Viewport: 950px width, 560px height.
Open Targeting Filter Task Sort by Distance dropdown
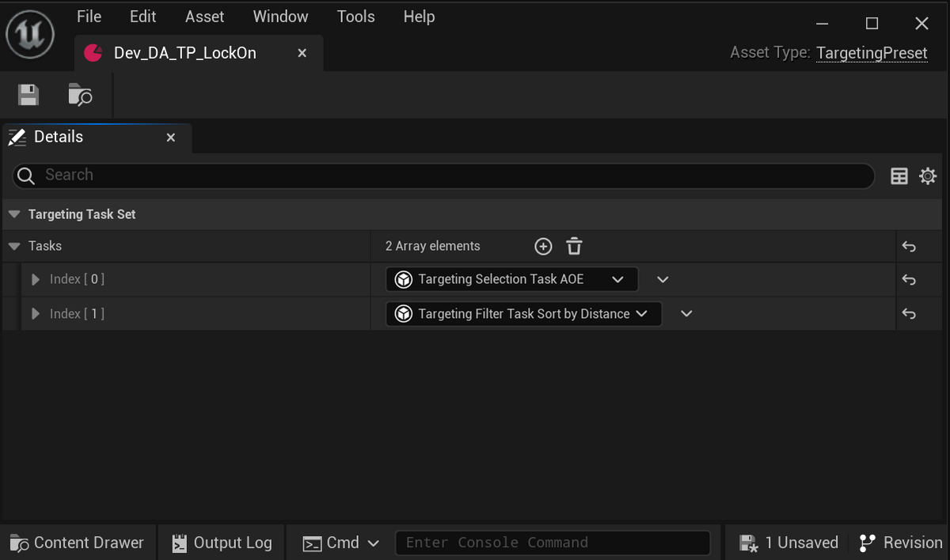(523, 314)
